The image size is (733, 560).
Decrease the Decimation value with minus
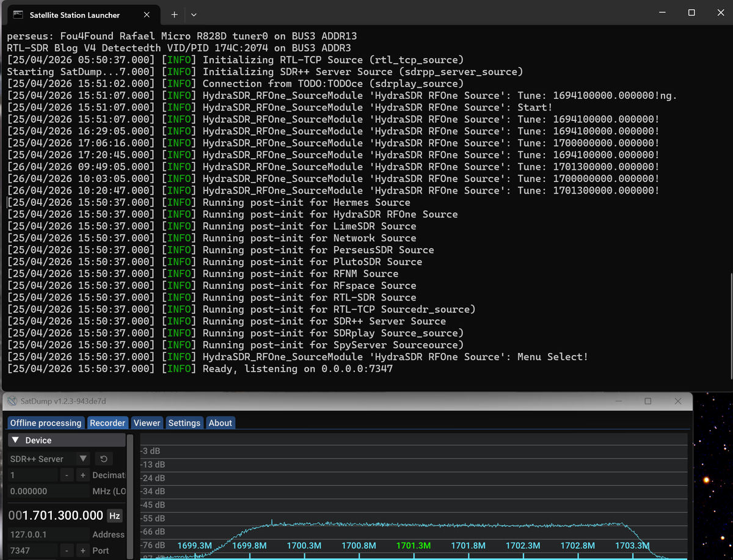point(67,475)
